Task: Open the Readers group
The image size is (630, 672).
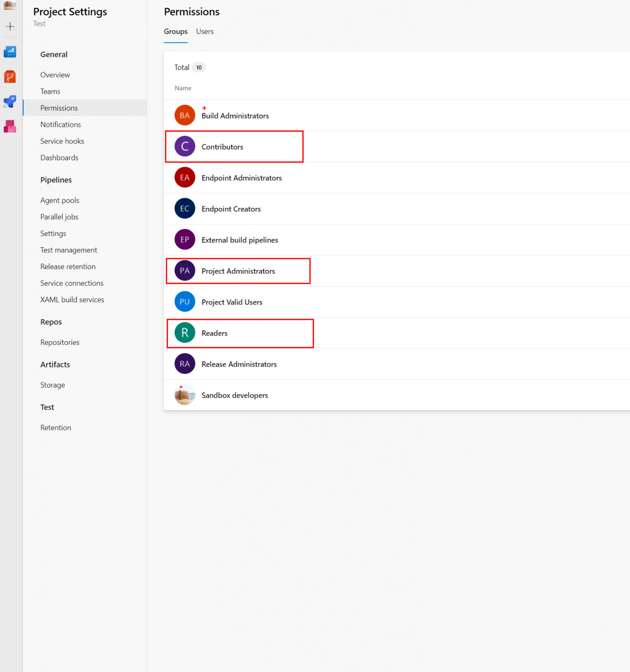Action: coord(214,333)
